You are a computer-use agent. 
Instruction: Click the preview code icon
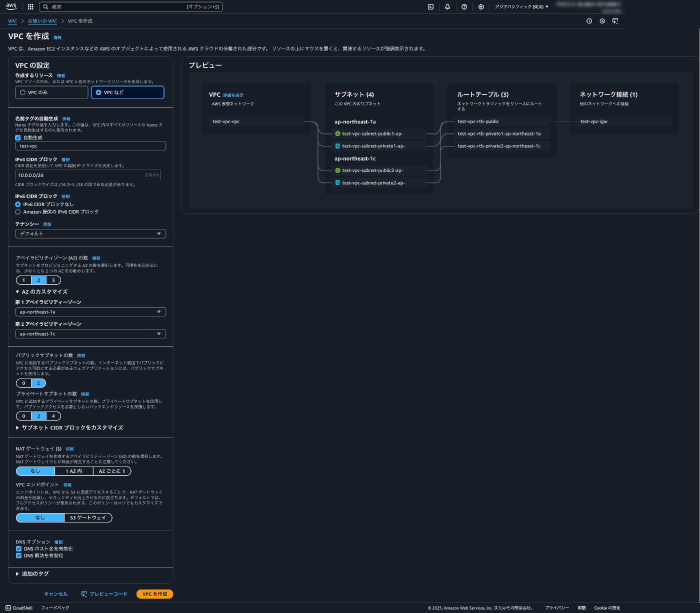(x=84, y=594)
